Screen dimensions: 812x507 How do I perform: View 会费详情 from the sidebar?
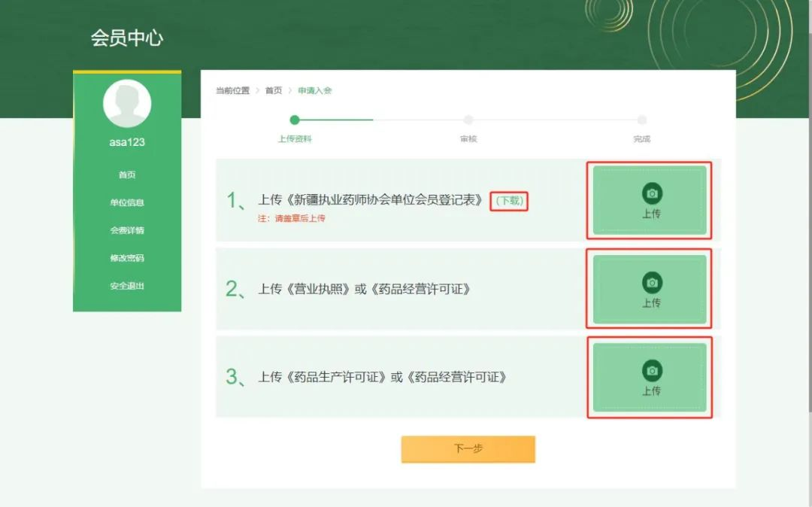[x=127, y=230]
